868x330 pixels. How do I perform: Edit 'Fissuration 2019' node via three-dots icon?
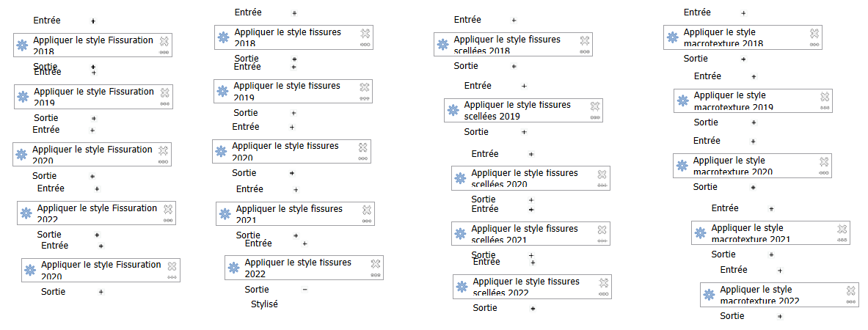(164, 104)
